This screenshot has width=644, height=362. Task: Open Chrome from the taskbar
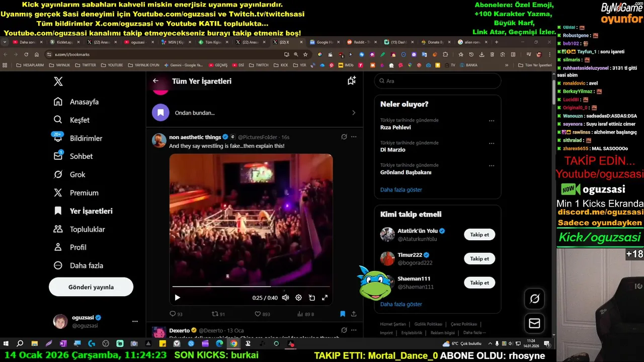(x=233, y=344)
